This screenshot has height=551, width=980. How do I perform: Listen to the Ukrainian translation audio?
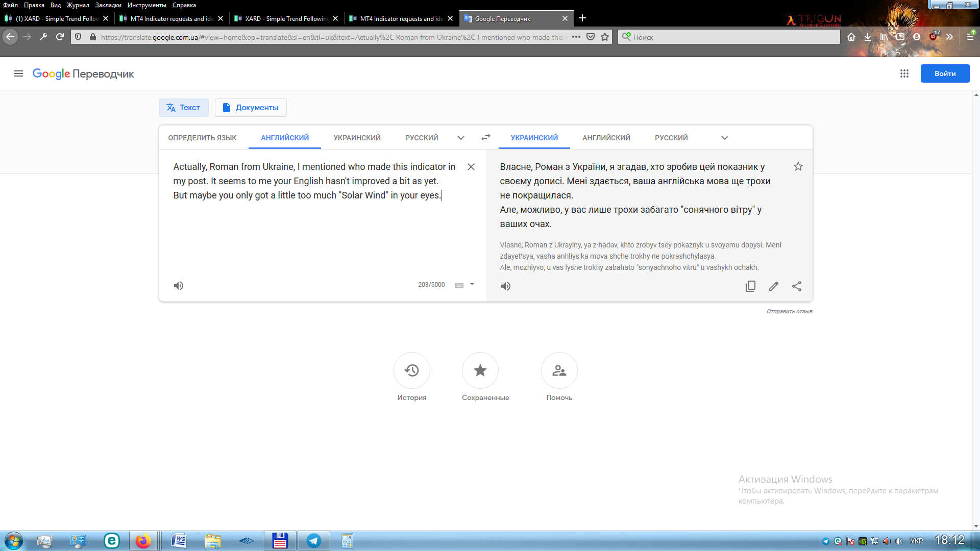(505, 286)
